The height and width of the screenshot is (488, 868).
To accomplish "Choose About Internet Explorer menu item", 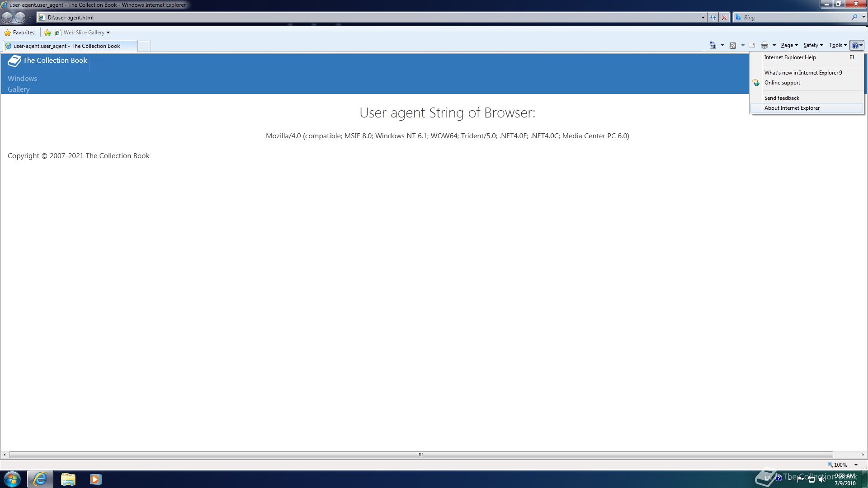I will (807, 108).
